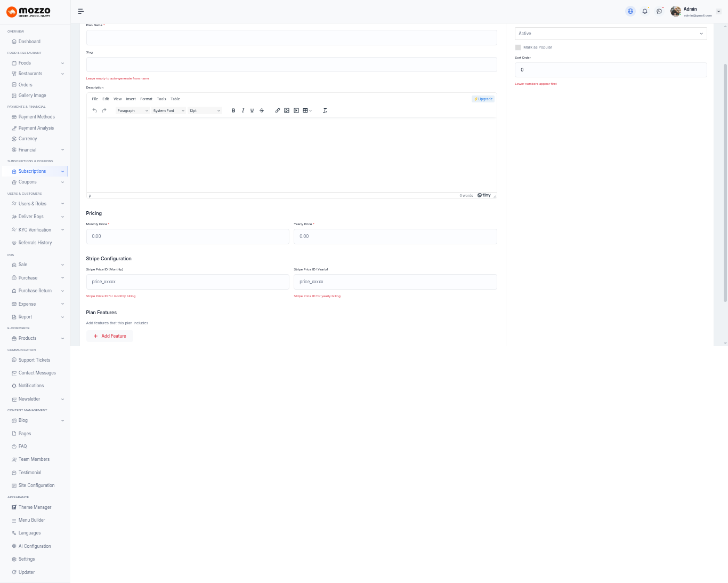The image size is (728, 583).
Task: Toggle bold formatting in the description editor
Action: (233, 110)
